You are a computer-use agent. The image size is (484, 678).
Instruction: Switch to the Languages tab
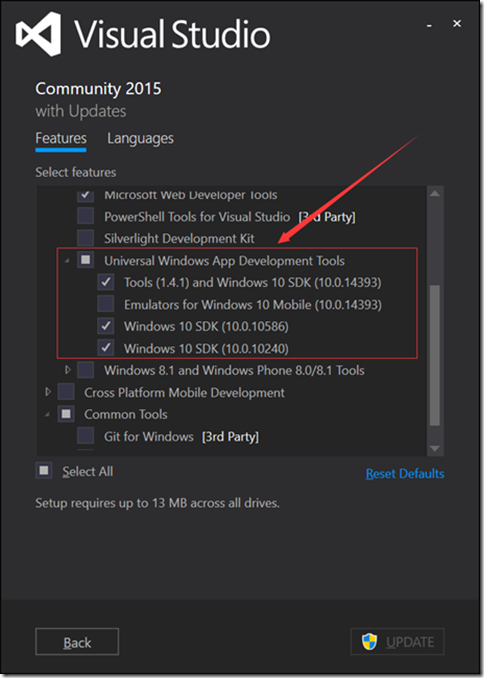tap(140, 138)
